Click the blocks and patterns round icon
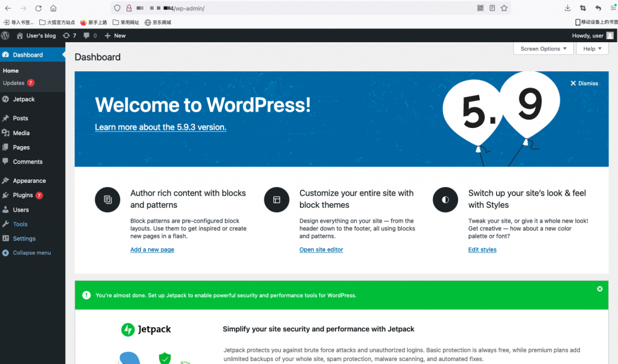 point(107,200)
